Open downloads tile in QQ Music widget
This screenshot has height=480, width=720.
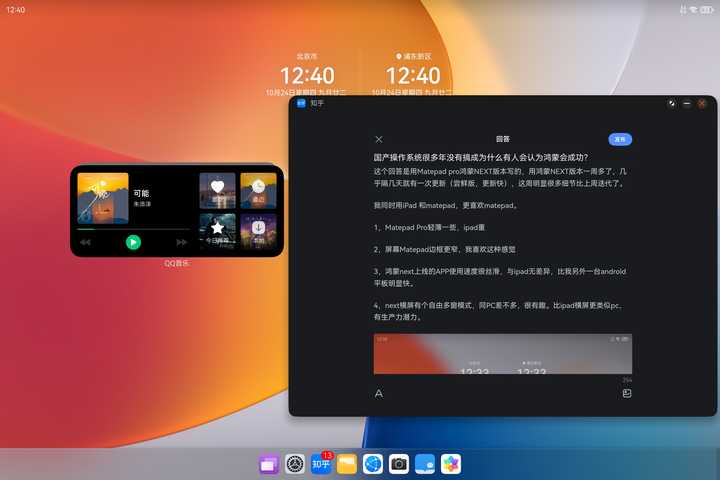click(259, 231)
